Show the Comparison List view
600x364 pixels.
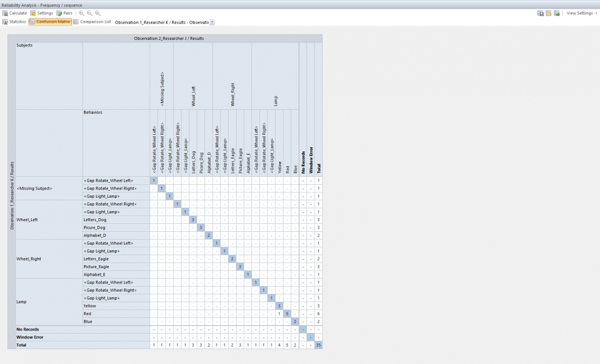[92, 22]
